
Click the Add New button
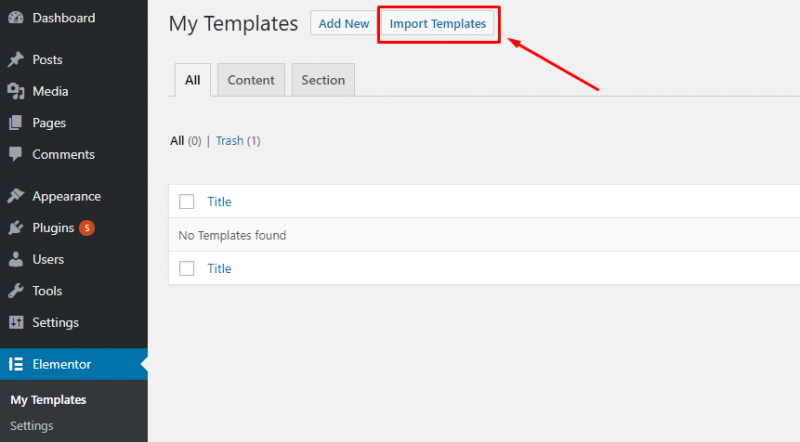[343, 23]
